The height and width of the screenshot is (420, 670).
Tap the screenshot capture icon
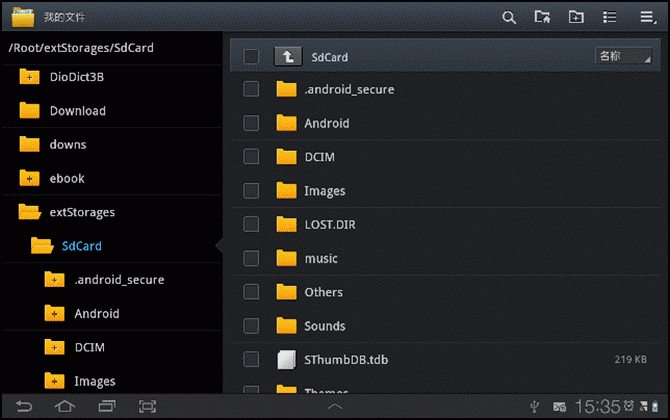click(147, 406)
